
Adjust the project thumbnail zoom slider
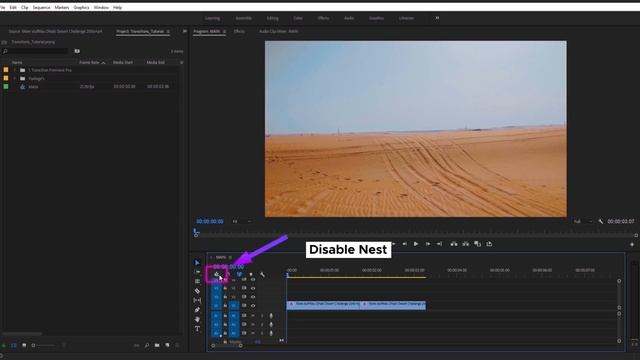tap(43, 345)
